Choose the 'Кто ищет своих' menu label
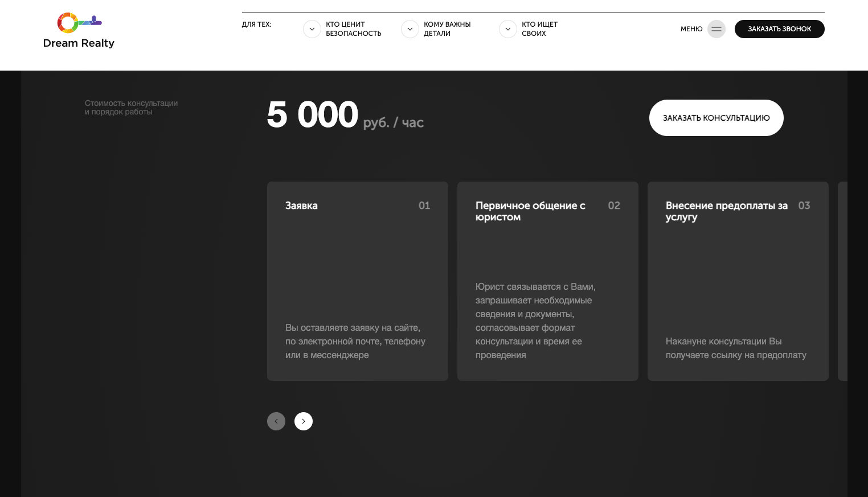The width and height of the screenshot is (868, 497). [539, 29]
